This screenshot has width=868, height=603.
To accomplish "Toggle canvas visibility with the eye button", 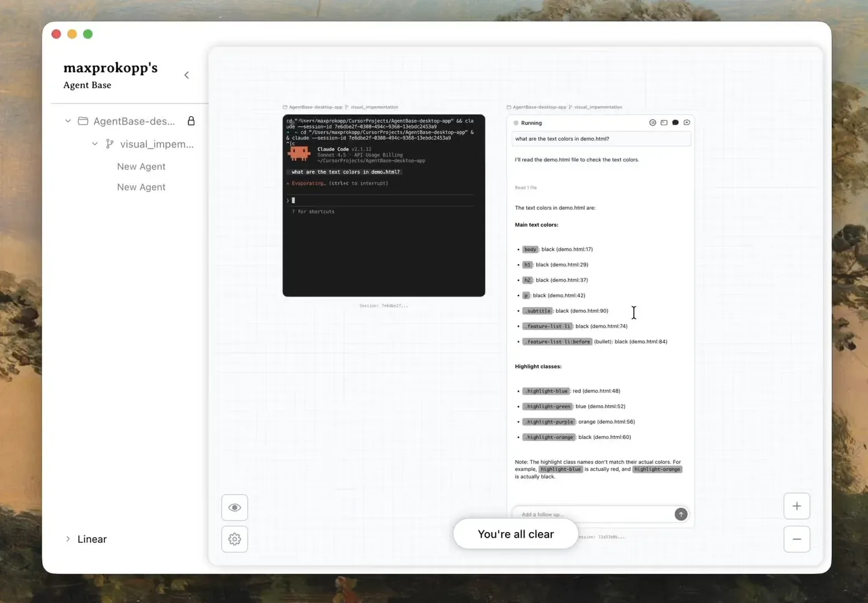I will [x=235, y=508].
